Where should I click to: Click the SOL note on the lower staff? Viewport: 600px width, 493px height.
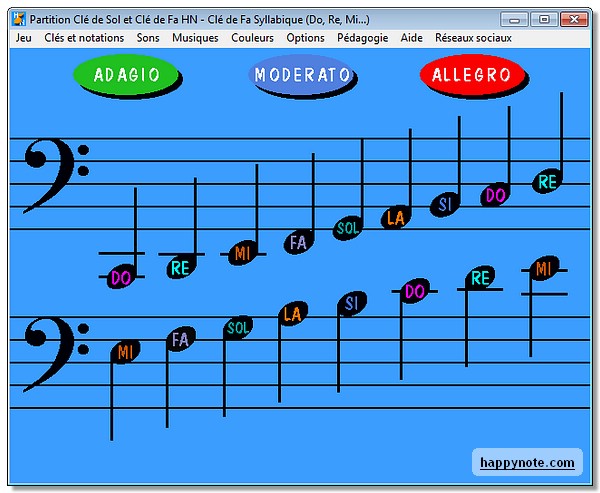point(238,327)
